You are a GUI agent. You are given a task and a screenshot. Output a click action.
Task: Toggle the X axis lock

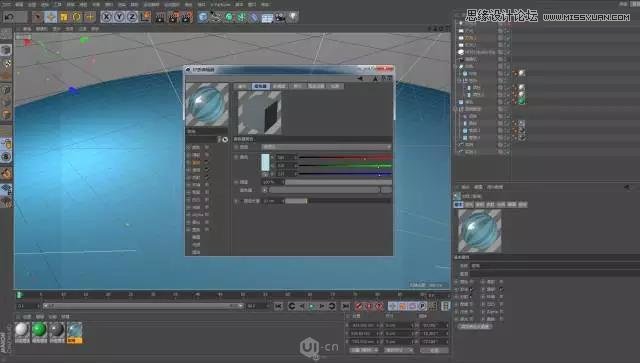click(x=106, y=17)
